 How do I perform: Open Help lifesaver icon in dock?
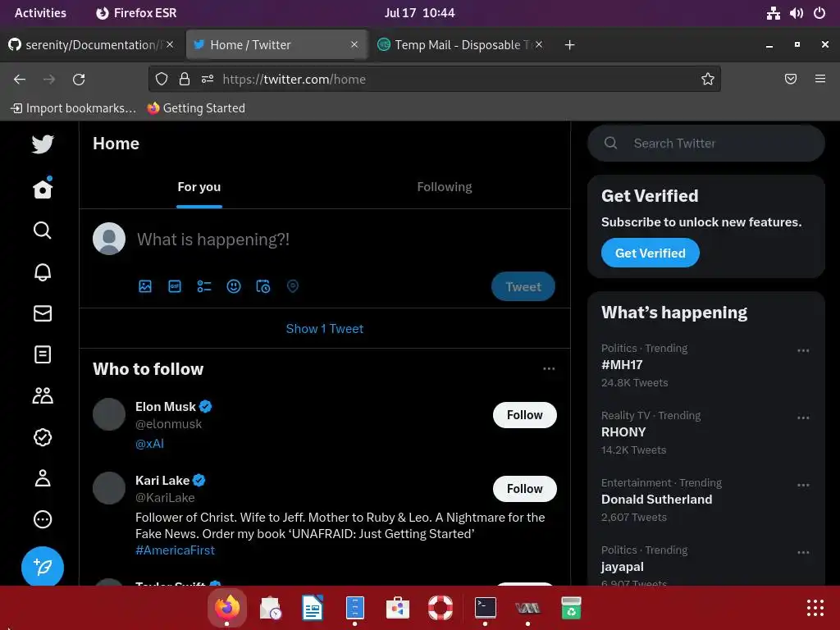click(441, 608)
